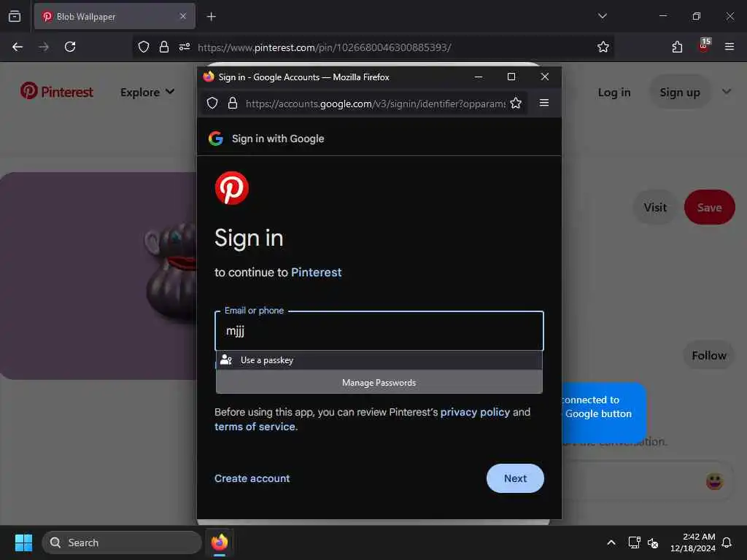The image size is (747, 560).
Task: Click the extension icon with 15 badge
Action: 704,46
